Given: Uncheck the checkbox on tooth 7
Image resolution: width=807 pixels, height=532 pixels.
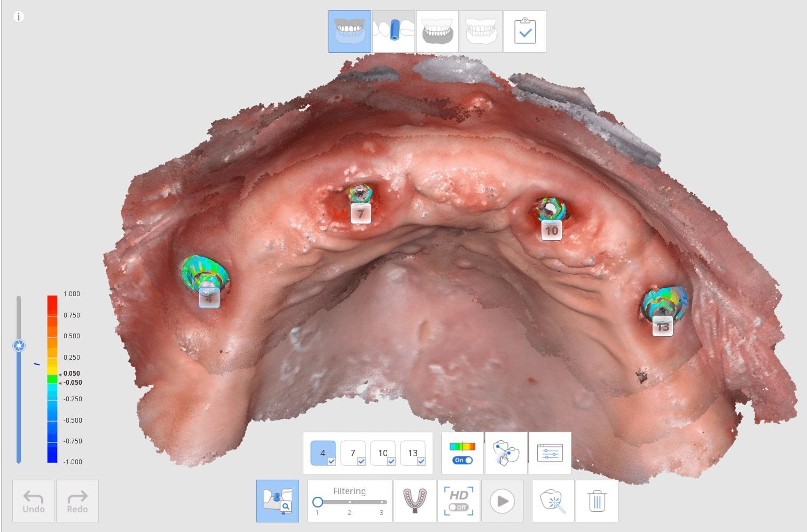Looking at the screenshot, I should (361, 462).
